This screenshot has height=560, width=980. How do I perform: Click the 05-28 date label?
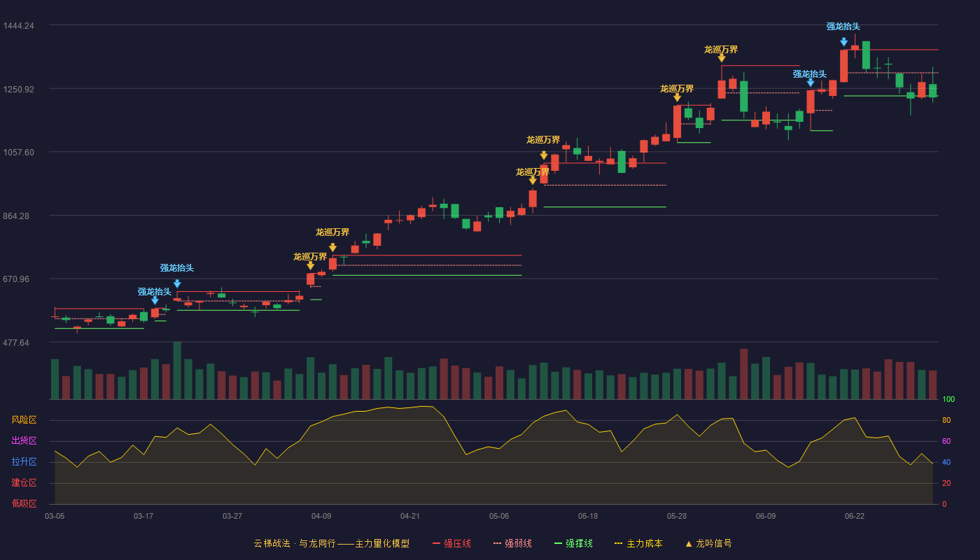(x=677, y=516)
